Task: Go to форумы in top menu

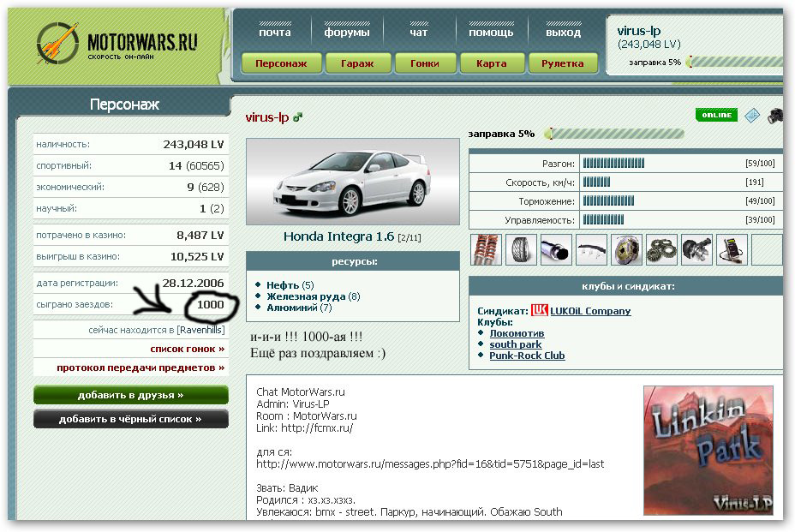Action: 347,33
